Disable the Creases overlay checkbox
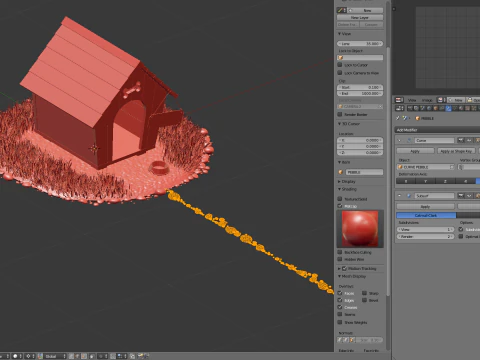Screen dimensions: 480x360 coord(340,307)
